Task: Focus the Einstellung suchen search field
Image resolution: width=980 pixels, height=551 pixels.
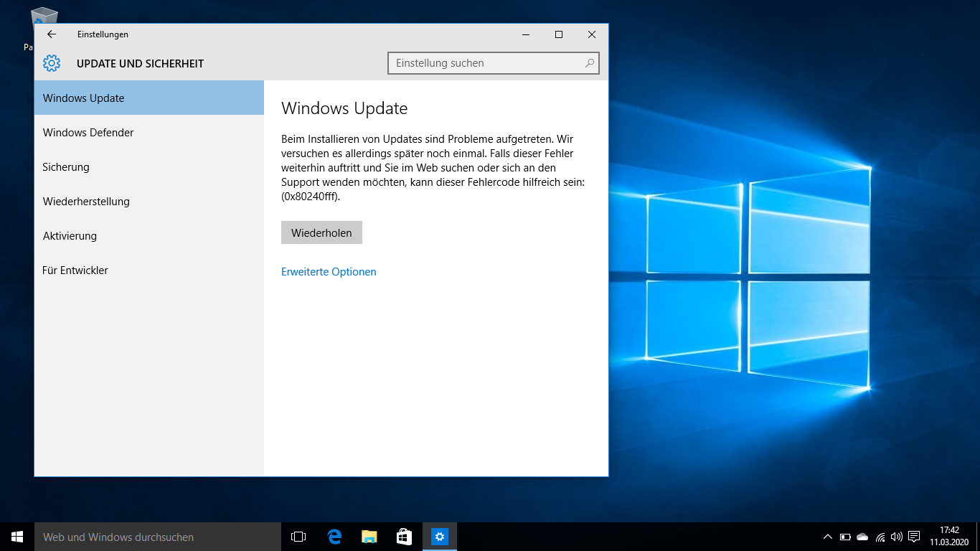Action: coord(494,63)
